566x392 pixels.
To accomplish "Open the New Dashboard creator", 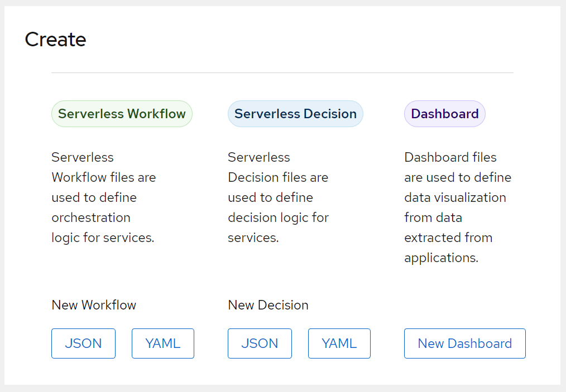I will (464, 343).
